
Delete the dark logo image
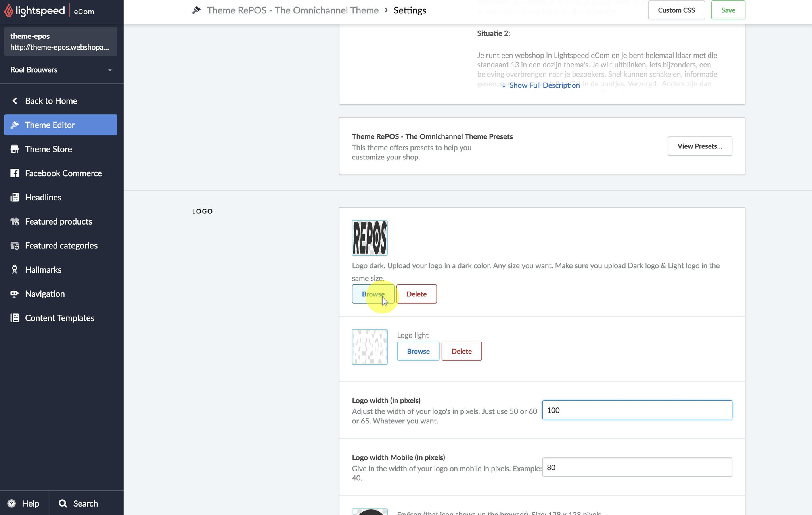pos(416,294)
